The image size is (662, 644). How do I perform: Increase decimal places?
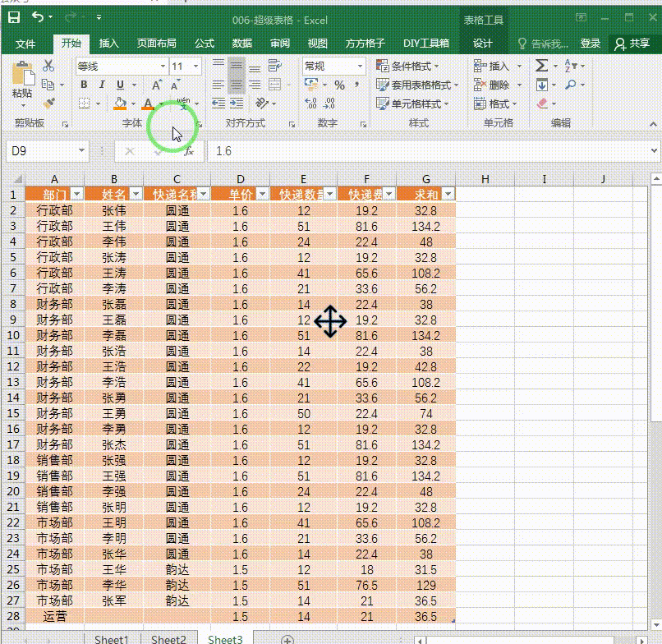coord(310,103)
